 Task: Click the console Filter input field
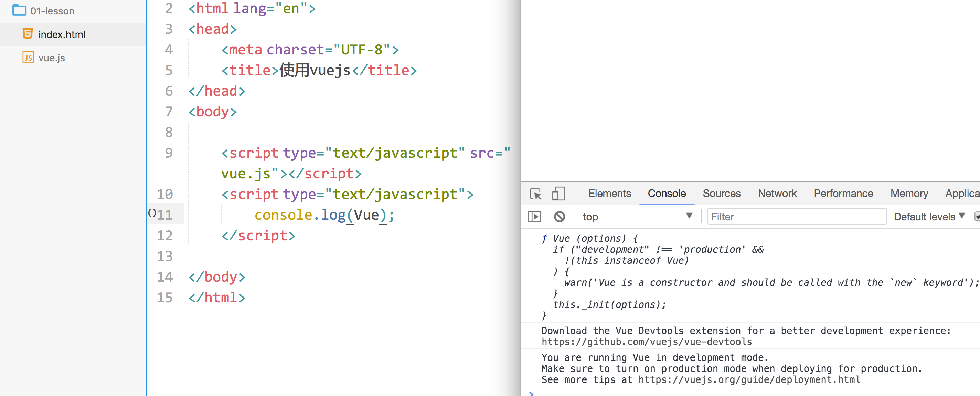pyautogui.click(x=797, y=217)
